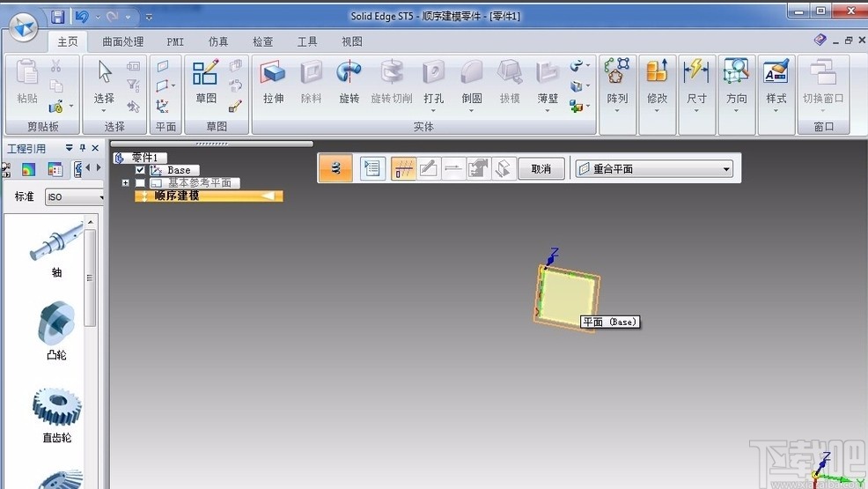868x489 pixels.
Task: Click the sketch step icon with pencil in command bar
Action: point(429,168)
